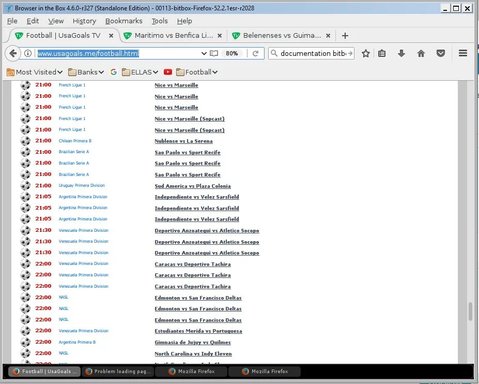Open the hamburger menu icon
The image size is (479, 384).
point(463,53)
